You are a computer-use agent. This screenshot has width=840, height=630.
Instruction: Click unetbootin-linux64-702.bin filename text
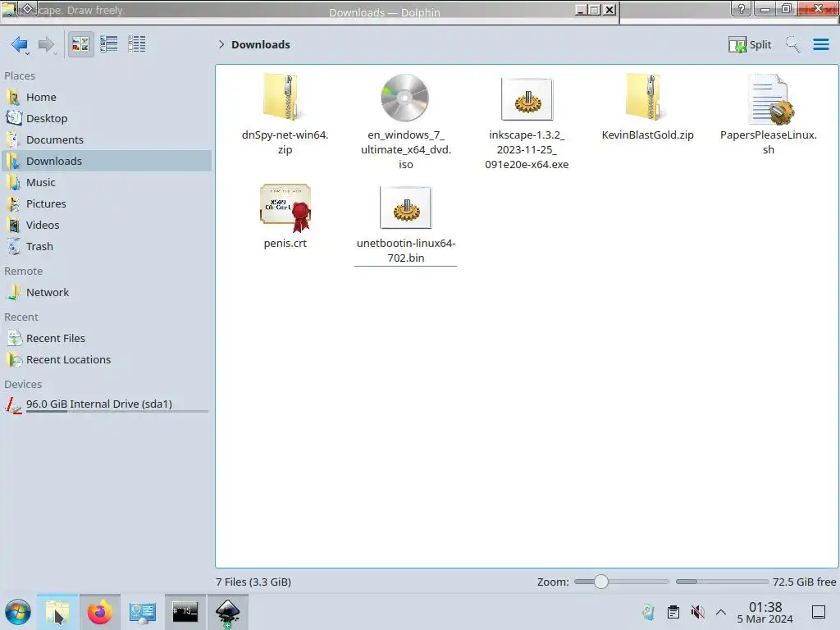pos(406,251)
